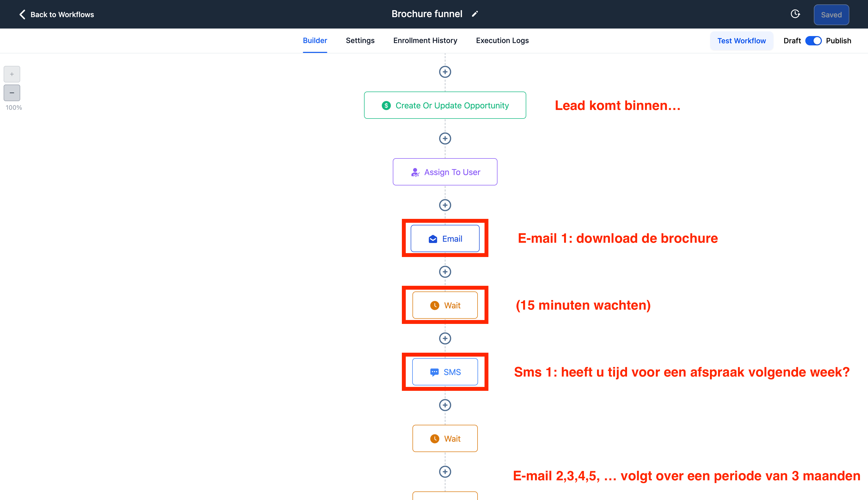Viewport: 868px width, 500px height.
Task: Open the Assign To User action
Action: point(445,172)
